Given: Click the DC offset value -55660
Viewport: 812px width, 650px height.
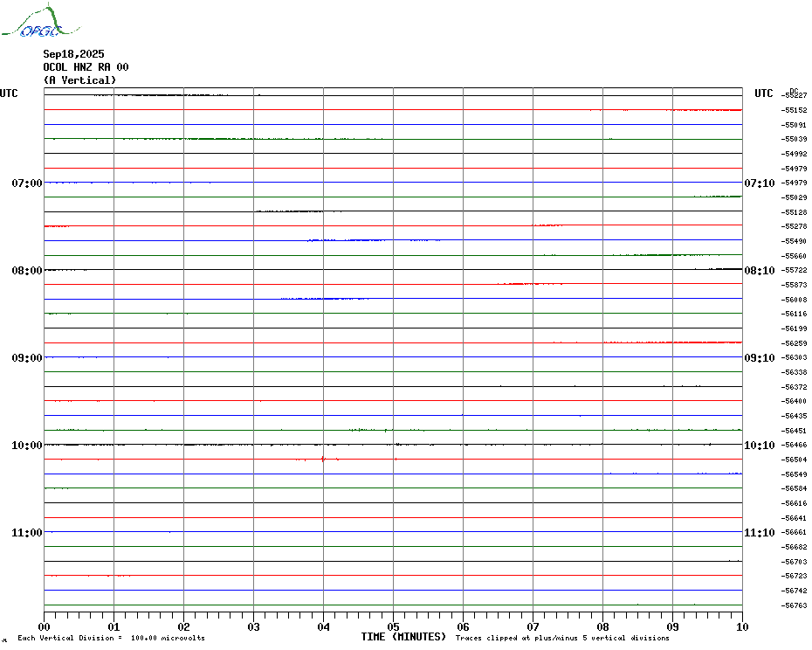Looking at the screenshot, I should click(795, 256).
